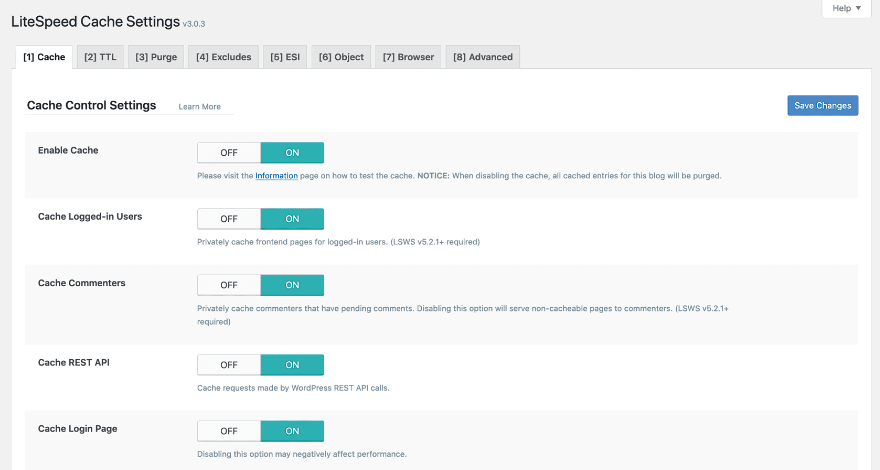Turn off Cache REST API

click(x=229, y=365)
